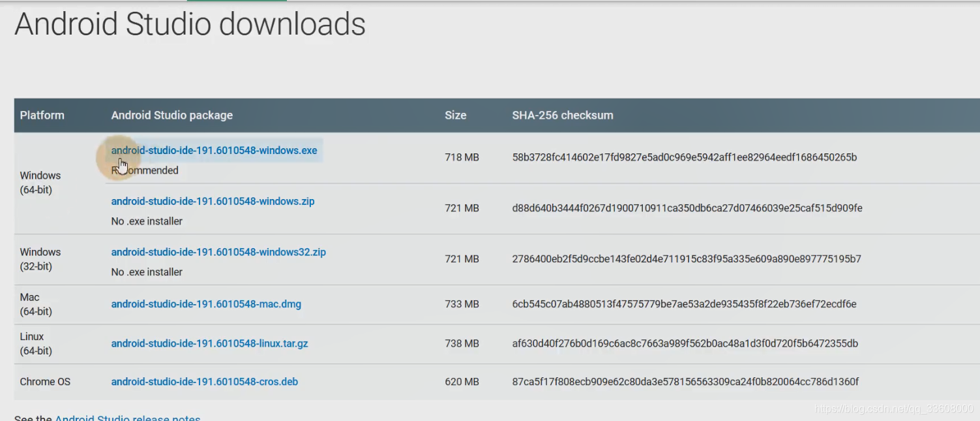The height and width of the screenshot is (421, 980).
Task: Click the 738 MB size value
Action: [462, 343]
